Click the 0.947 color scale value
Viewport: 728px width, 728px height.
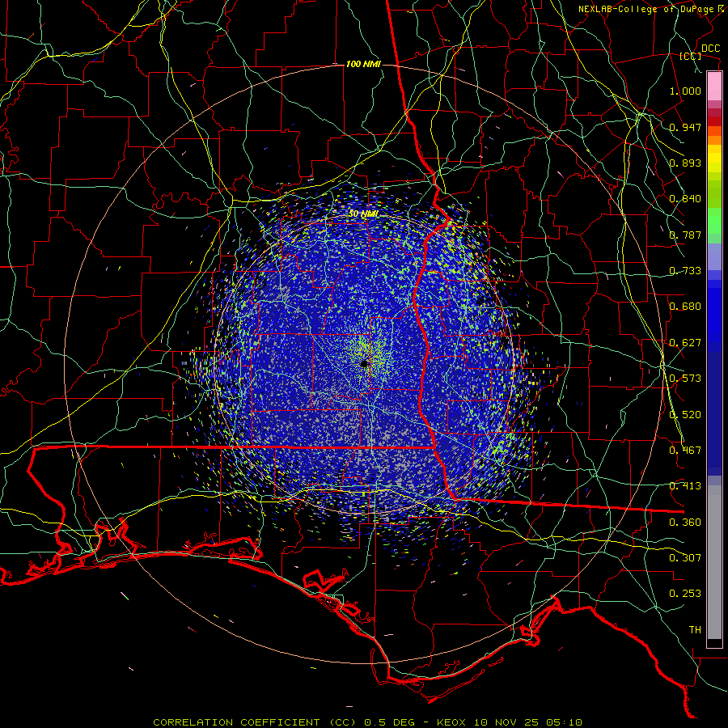point(685,127)
